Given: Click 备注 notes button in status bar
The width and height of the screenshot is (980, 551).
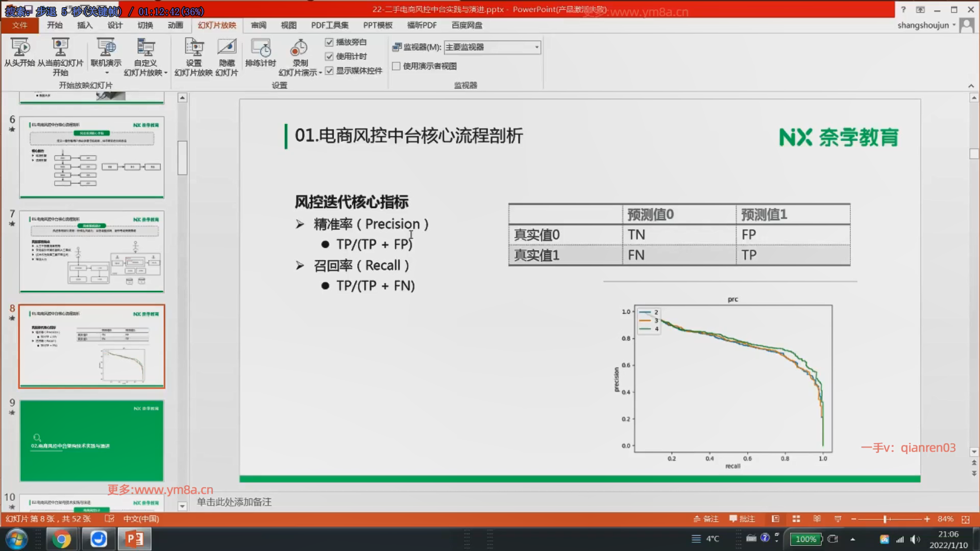Looking at the screenshot, I should point(706,519).
